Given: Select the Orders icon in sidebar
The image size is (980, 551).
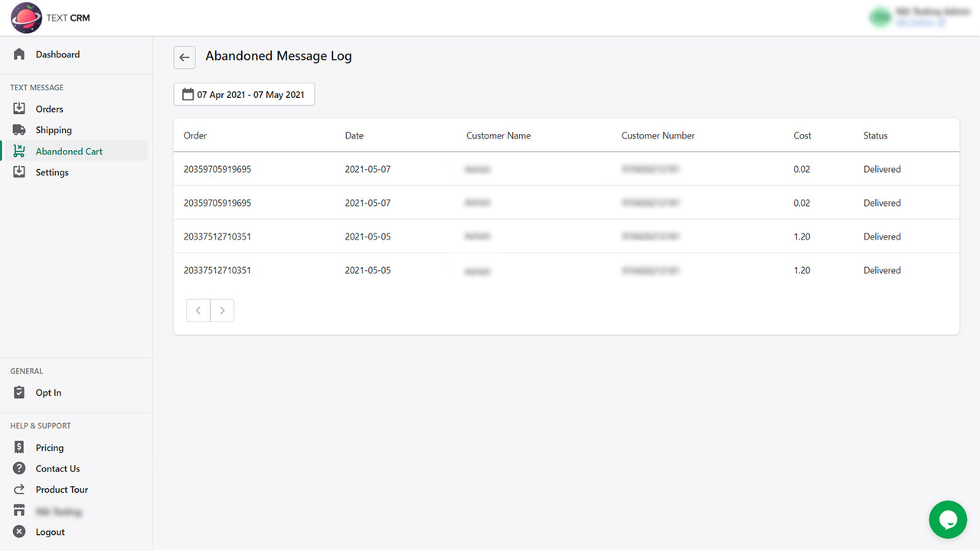Looking at the screenshot, I should point(19,108).
